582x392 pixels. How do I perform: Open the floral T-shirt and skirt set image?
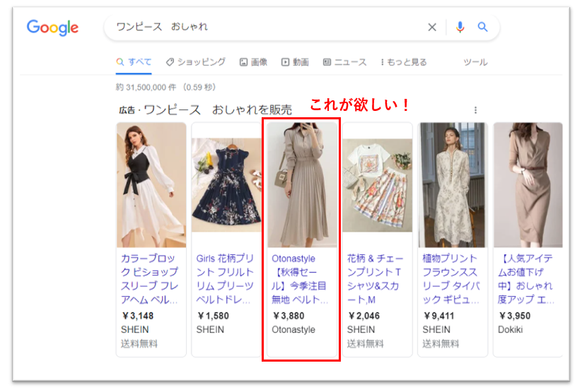pyautogui.click(x=378, y=185)
